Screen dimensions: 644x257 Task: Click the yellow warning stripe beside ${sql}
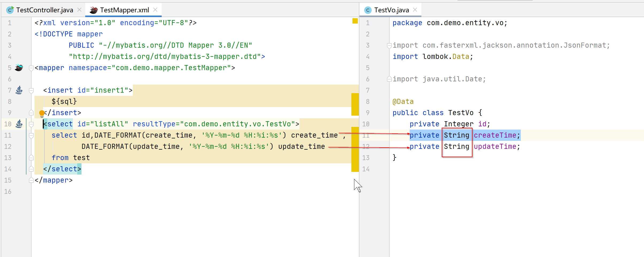355,104
